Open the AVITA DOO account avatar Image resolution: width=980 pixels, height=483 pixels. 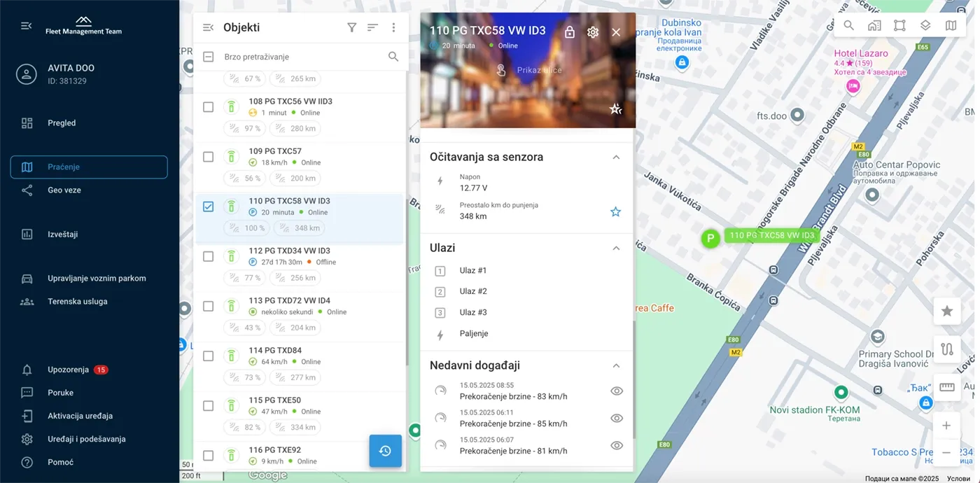[x=27, y=74]
